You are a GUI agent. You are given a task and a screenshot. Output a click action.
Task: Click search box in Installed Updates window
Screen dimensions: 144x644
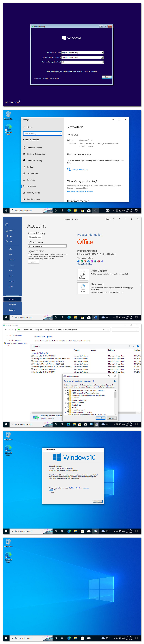125,330
